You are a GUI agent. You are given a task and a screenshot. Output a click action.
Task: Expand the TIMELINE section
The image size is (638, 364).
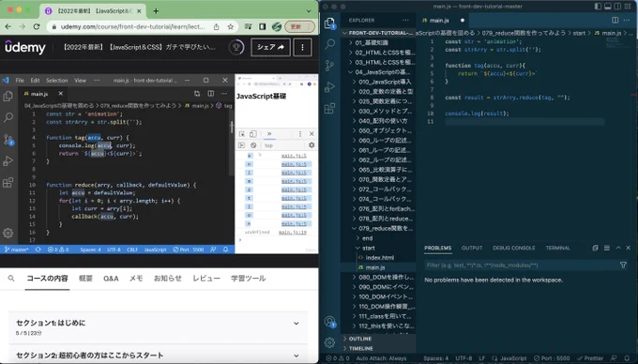click(x=378, y=348)
